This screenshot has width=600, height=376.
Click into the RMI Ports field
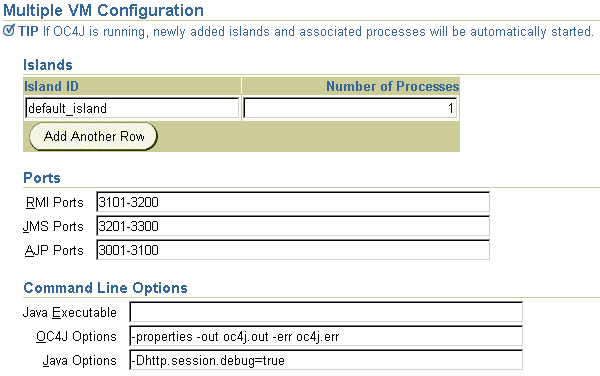(293, 202)
